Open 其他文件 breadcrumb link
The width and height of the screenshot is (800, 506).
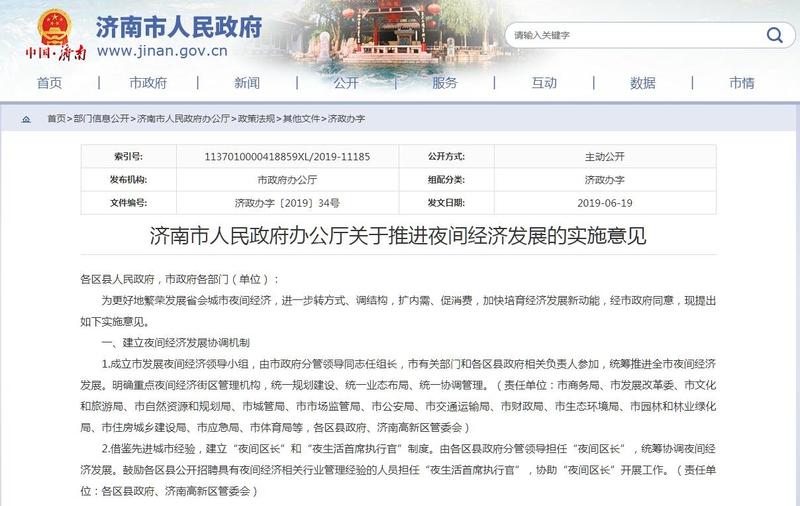click(x=301, y=119)
